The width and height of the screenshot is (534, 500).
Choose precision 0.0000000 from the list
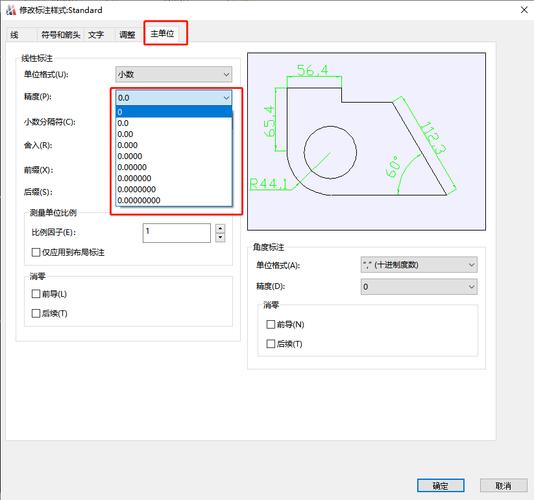click(x=174, y=189)
